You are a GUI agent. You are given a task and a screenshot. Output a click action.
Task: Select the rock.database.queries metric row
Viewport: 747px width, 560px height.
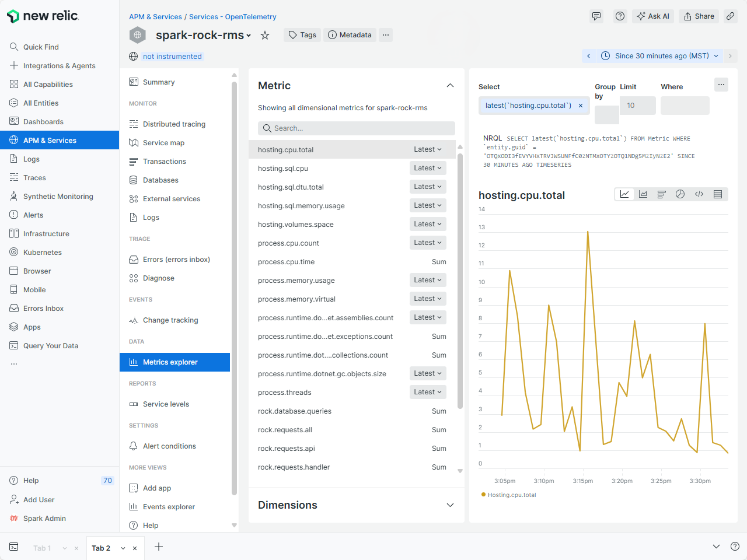pos(352,411)
